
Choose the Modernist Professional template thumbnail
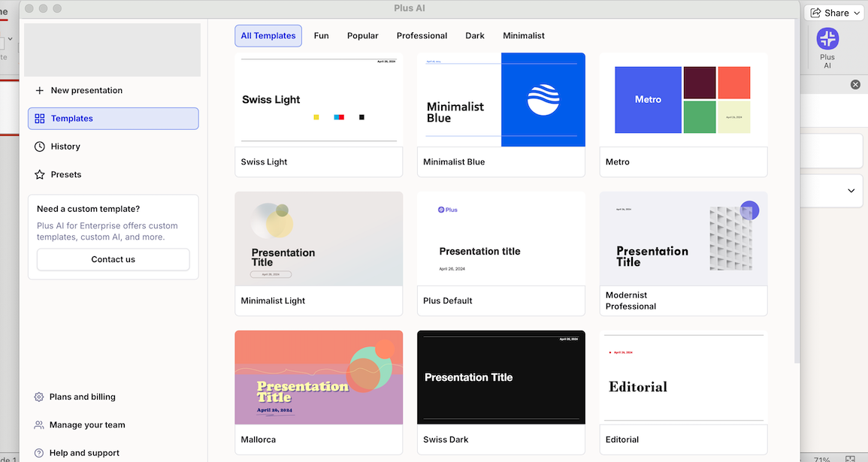point(683,238)
